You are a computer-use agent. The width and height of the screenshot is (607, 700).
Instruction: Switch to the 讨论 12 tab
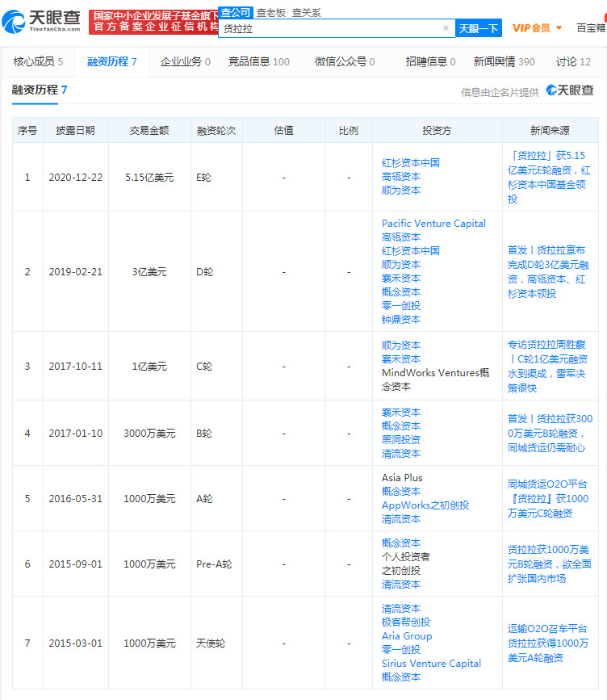point(574,61)
